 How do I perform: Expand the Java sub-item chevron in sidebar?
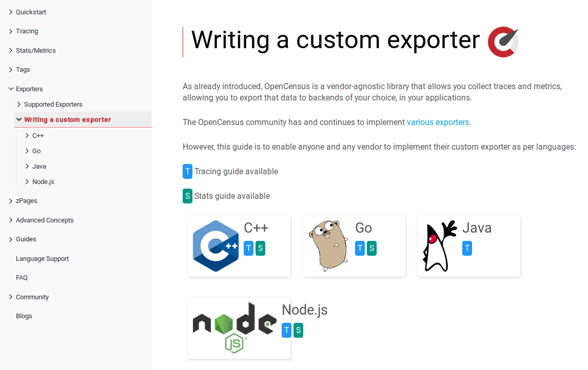(27, 166)
